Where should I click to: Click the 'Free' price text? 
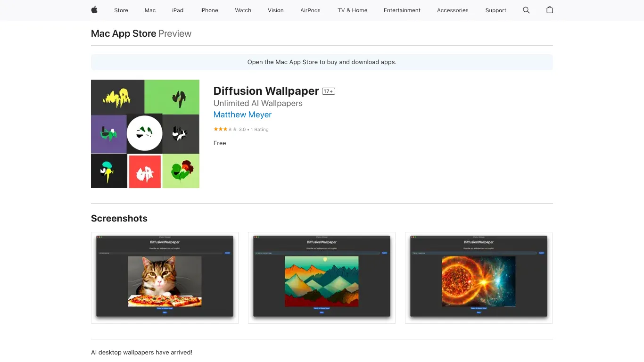pos(220,143)
